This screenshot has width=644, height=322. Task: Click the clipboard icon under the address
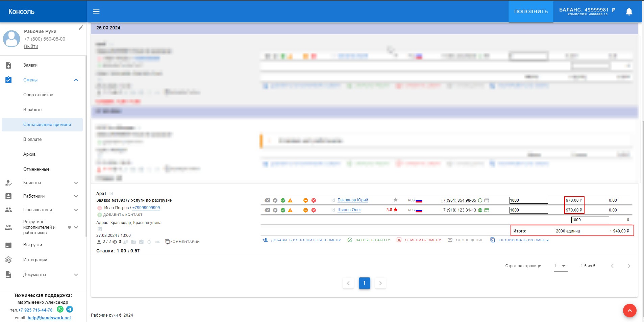tap(100, 229)
